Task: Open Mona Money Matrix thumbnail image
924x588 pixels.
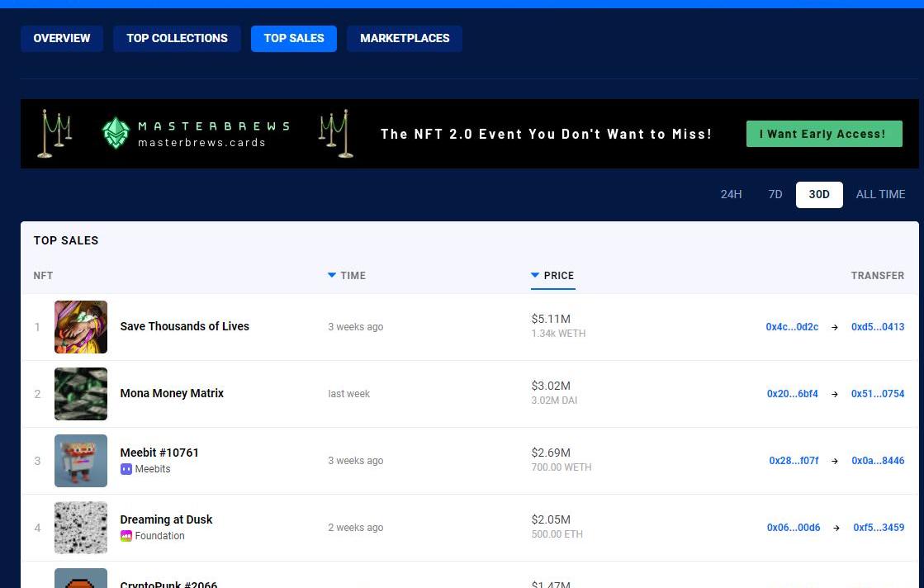Action: [x=81, y=394]
